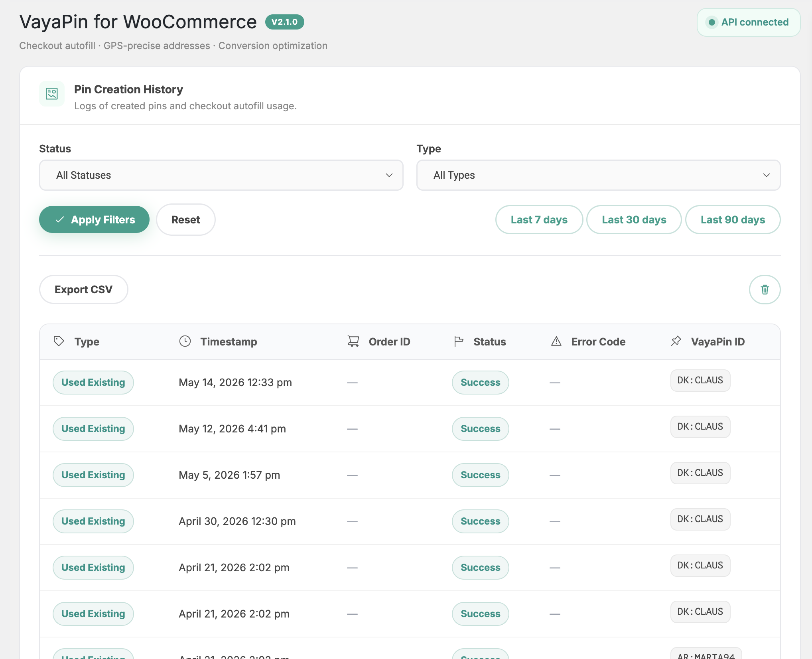Screen dimensions: 812x659
Task: Click the Type filter label
Action: coord(429,149)
